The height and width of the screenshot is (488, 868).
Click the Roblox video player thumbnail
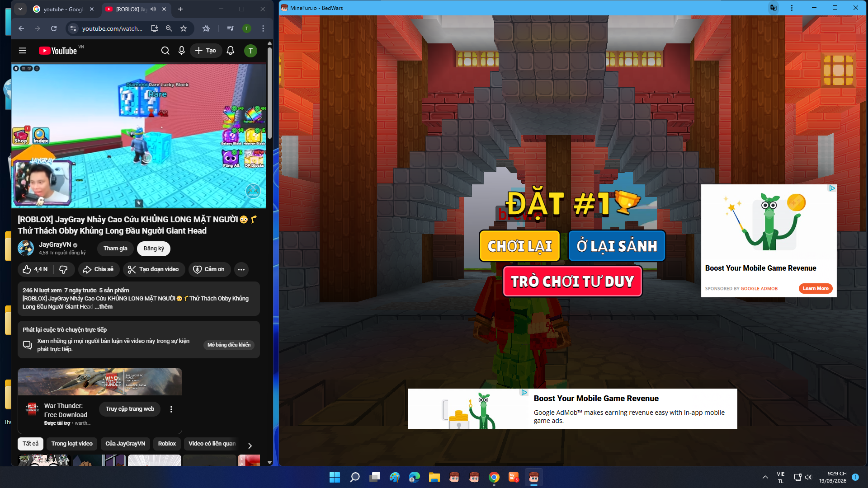(139, 136)
